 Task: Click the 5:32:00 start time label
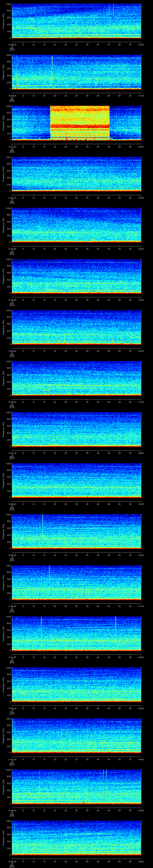pyautogui.click(x=12, y=198)
